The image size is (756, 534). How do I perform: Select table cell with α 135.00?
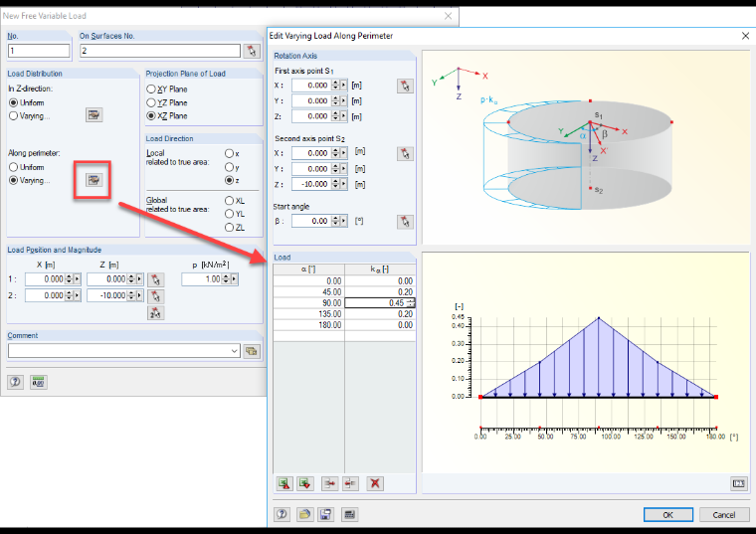coord(309,314)
